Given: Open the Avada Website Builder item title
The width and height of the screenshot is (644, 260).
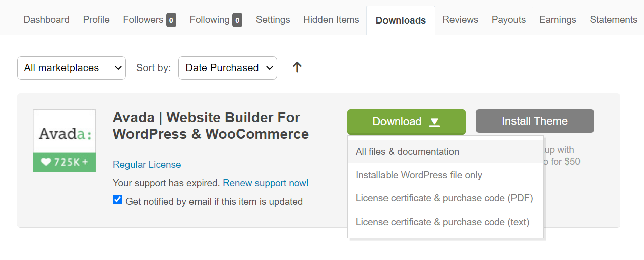Looking at the screenshot, I should coord(211,126).
